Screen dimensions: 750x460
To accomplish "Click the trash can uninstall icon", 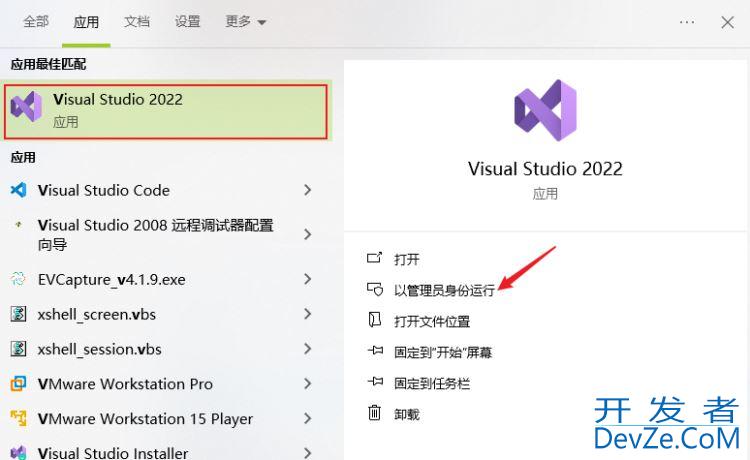I will coord(375,413).
